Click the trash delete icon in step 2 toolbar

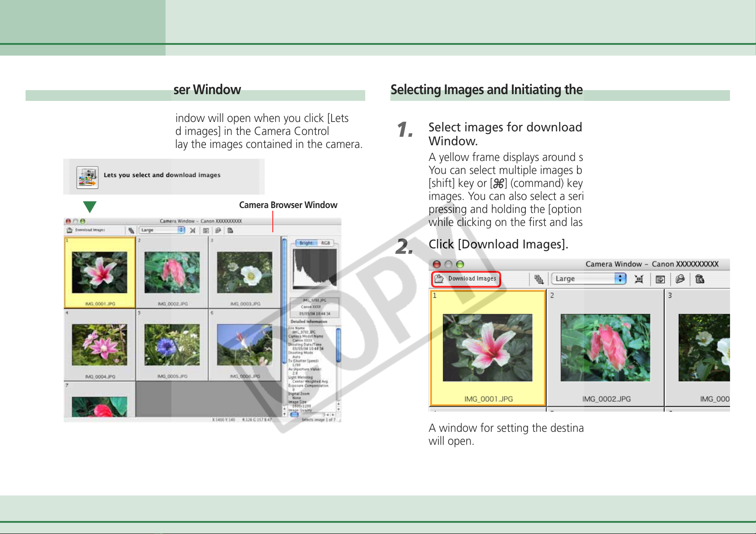pos(700,279)
